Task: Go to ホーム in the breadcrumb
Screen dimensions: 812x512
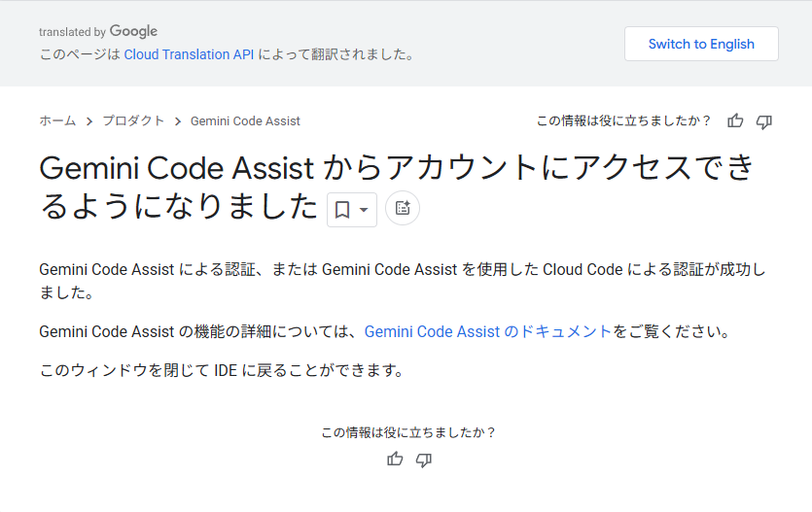Action: (57, 121)
